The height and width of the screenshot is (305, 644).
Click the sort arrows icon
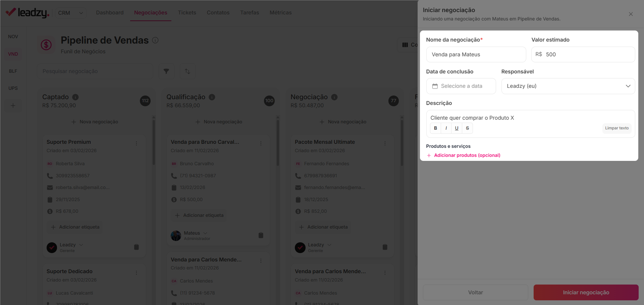187,71
